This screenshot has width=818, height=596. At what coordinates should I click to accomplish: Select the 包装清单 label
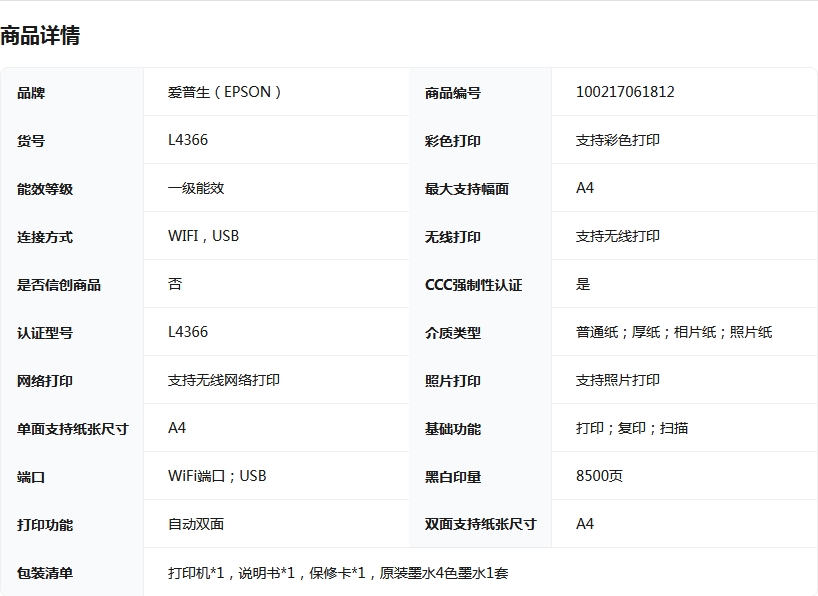[45, 573]
